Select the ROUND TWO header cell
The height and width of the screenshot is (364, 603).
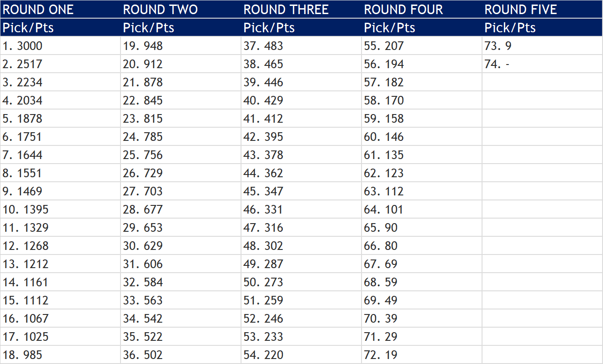181,10
